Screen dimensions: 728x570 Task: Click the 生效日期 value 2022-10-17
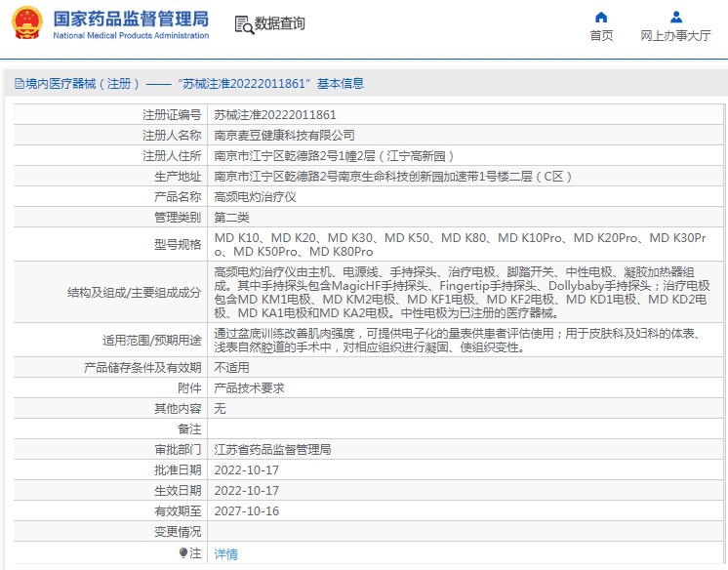(x=247, y=491)
